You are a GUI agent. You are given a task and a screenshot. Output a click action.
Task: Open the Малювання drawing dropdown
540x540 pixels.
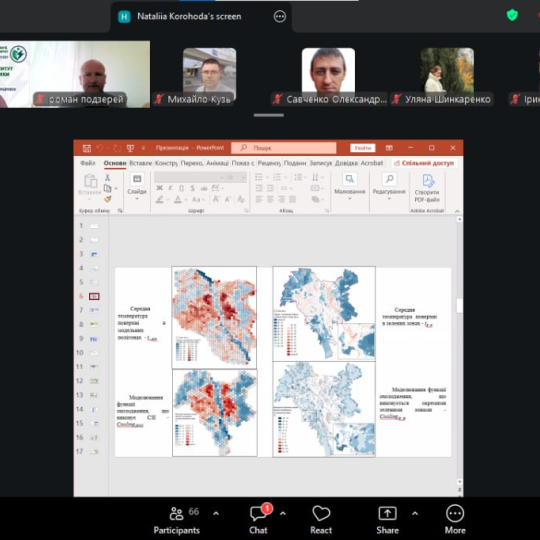coord(350,187)
